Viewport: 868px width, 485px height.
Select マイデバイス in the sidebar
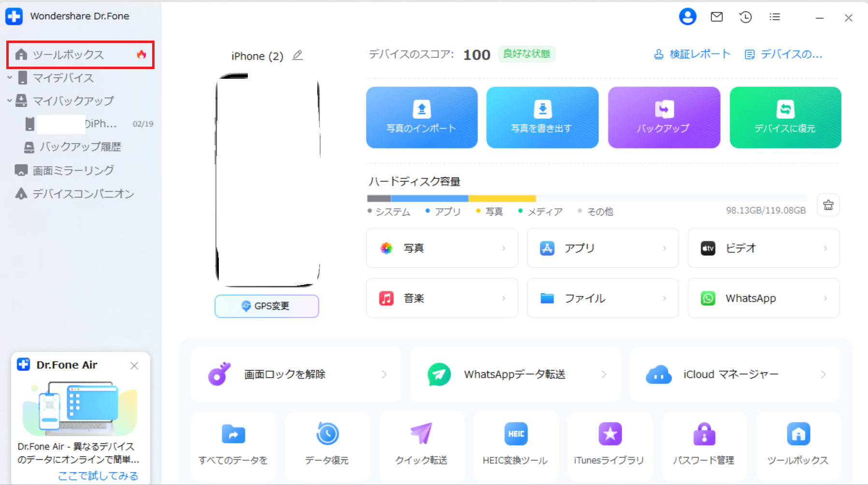63,78
